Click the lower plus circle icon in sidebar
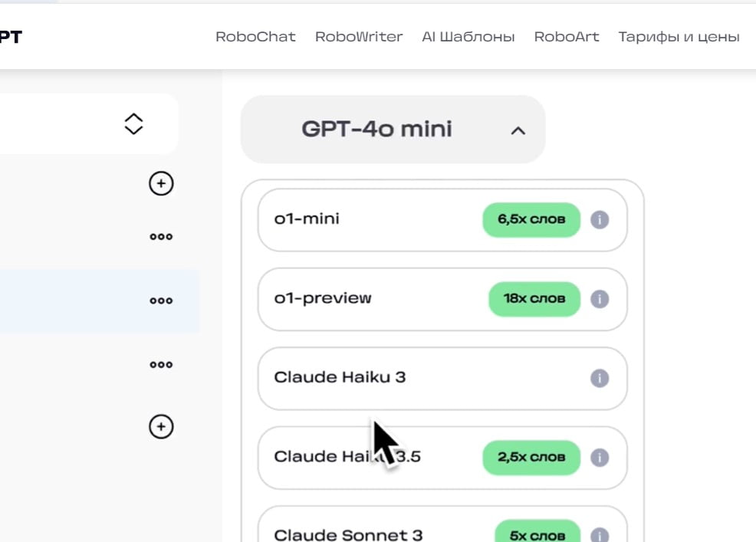Image resolution: width=756 pixels, height=542 pixels. (x=161, y=427)
